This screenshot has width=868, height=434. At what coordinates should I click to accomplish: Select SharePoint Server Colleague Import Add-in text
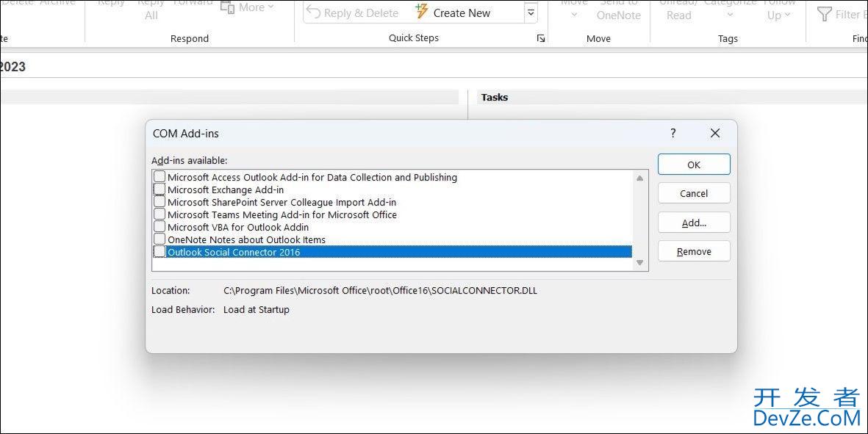[x=281, y=203]
